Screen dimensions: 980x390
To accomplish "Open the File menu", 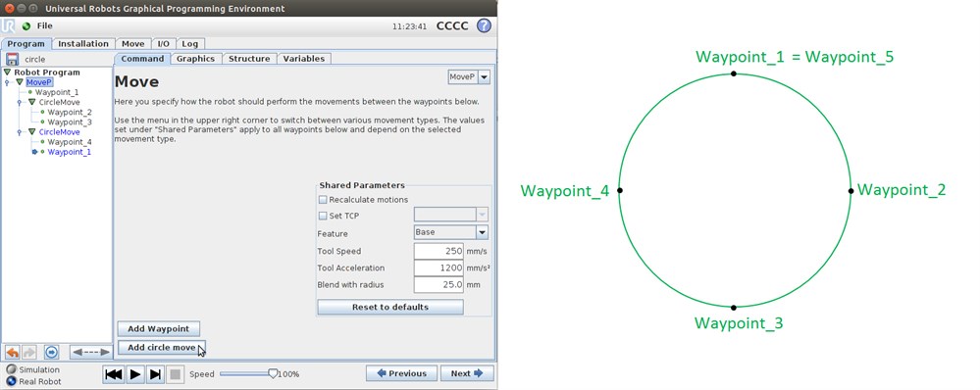I will (45, 26).
